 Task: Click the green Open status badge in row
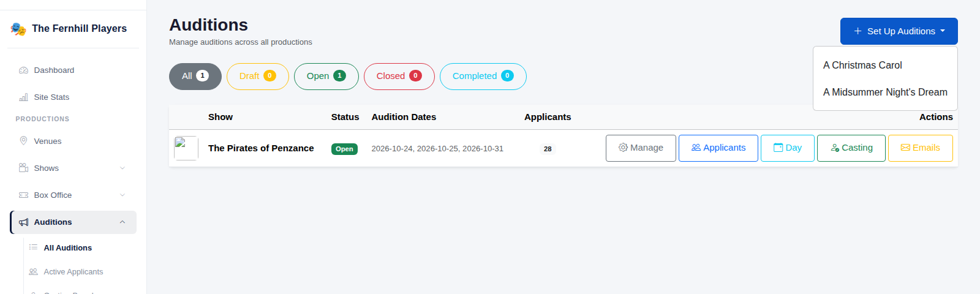(x=344, y=149)
